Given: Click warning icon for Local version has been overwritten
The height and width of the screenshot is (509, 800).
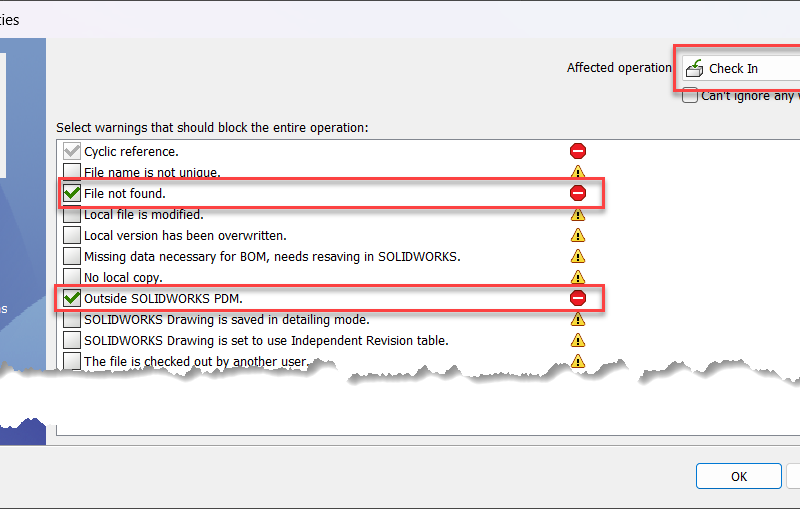Looking at the screenshot, I should point(577,235).
